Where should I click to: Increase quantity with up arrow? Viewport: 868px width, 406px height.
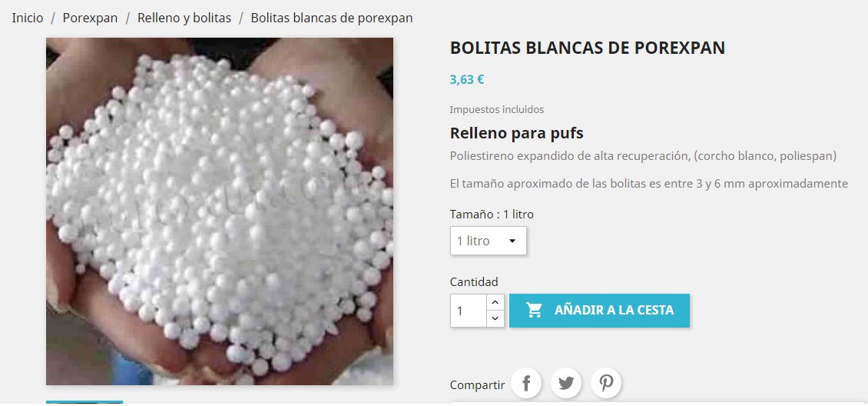(495, 302)
